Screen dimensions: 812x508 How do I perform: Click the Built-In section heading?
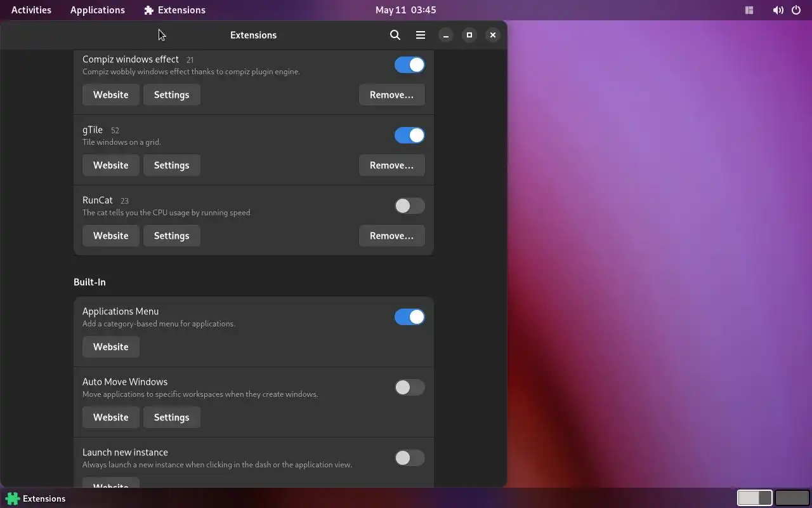[x=89, y=282]
